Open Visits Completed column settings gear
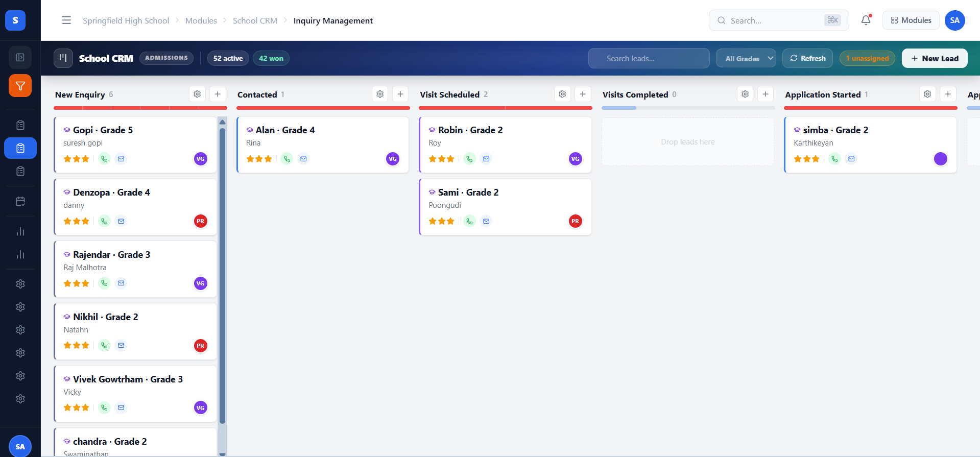 (745, 94)
